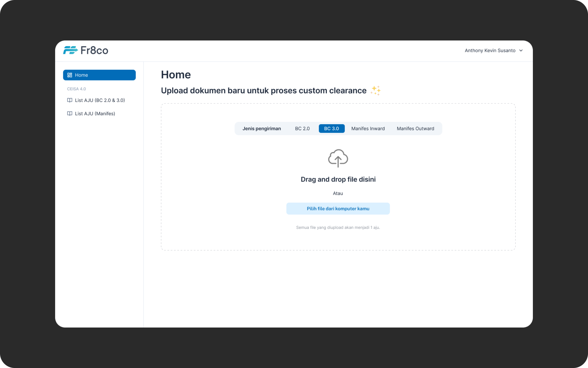Click the Jenis pengiriman label
Viewport: 588px width, 368px height.
pyautogui.click(x=262, y=129)
